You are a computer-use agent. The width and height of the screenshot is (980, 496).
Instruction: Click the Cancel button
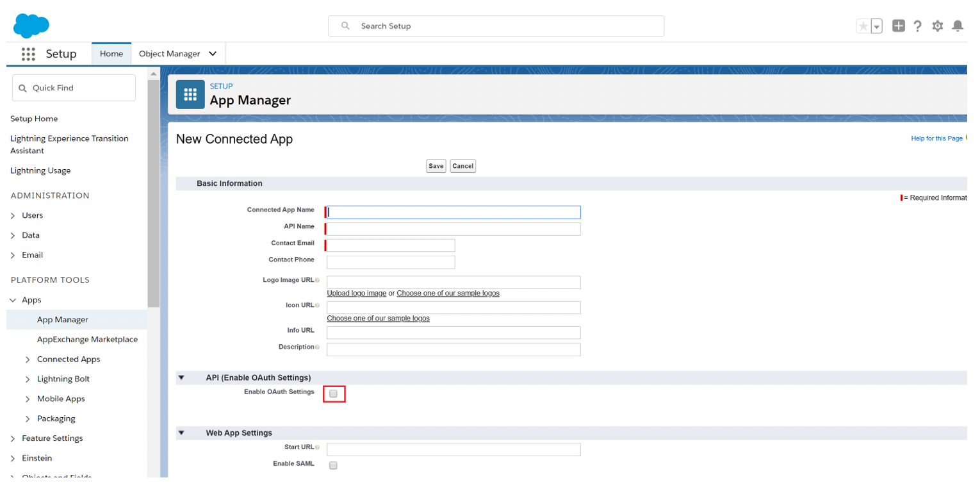coord(463,166)
